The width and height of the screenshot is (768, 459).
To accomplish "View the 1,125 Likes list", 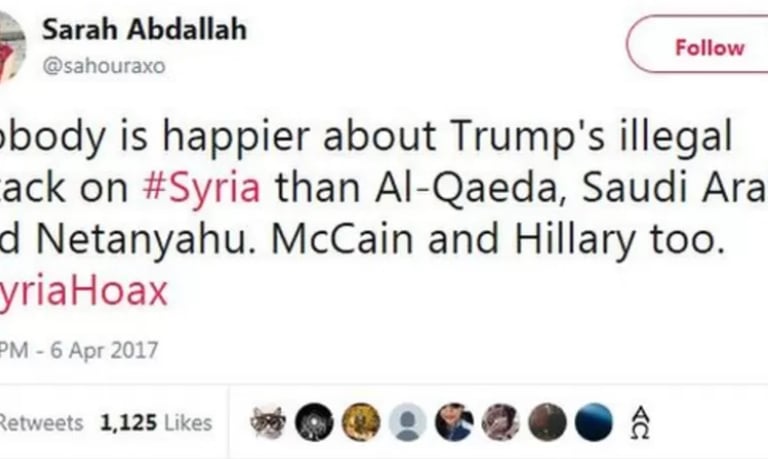I will tap(156, 423).
